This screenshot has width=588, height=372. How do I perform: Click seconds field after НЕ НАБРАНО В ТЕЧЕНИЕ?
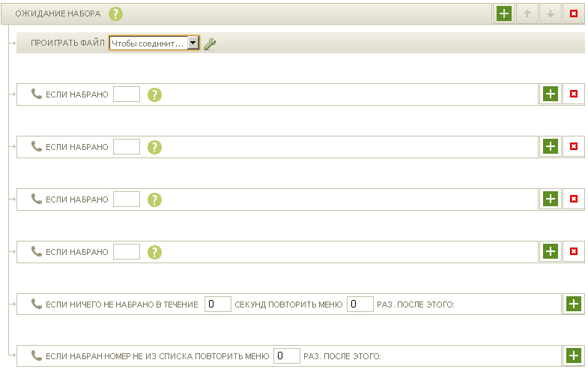pyautogui.click(x=218, y=304)
